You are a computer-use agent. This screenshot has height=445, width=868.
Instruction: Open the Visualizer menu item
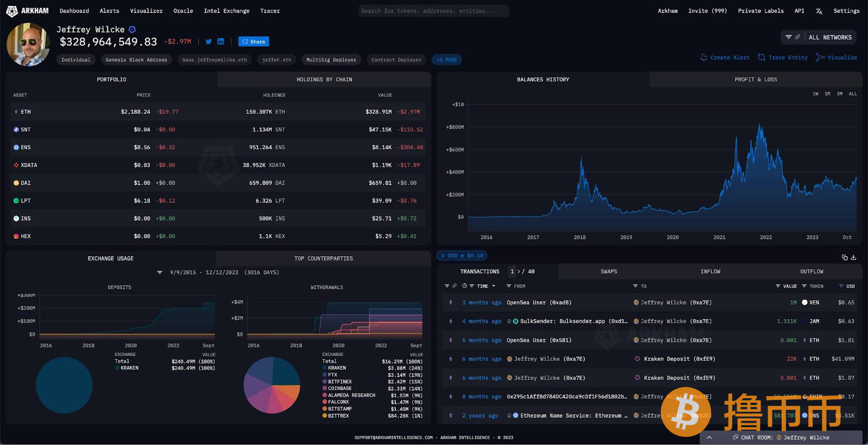pos(146,11)
